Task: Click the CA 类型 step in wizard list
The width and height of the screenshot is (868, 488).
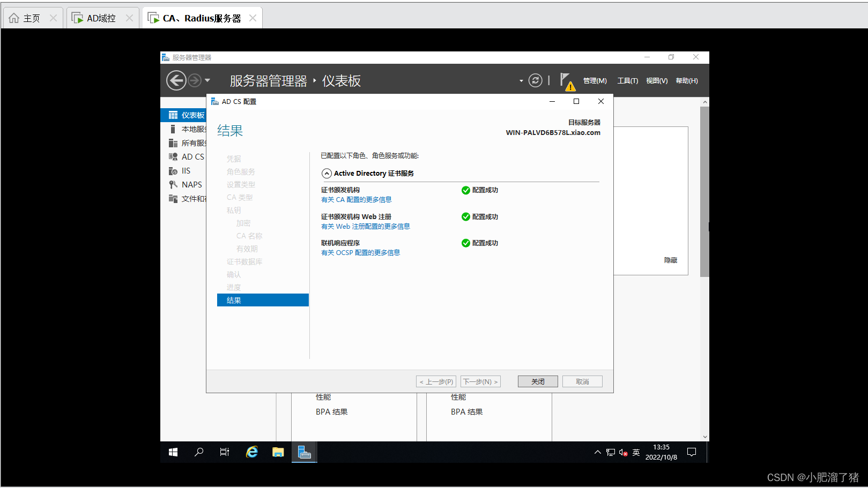Action: tap(240, 198)
